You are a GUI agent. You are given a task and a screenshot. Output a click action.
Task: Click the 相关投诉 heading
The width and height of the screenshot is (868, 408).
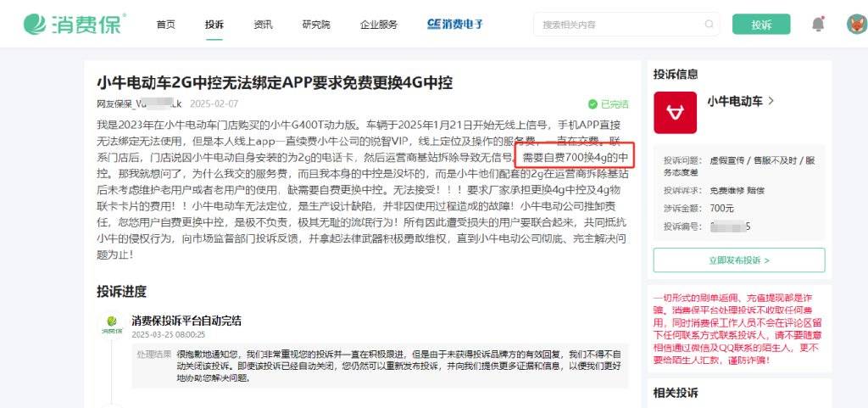click(x=676, y=393)
